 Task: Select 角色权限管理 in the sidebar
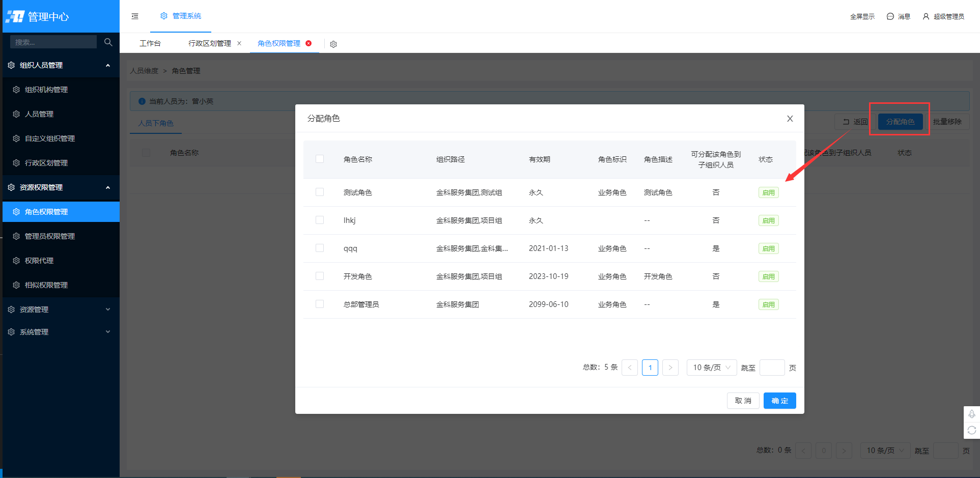pos(61,212)
